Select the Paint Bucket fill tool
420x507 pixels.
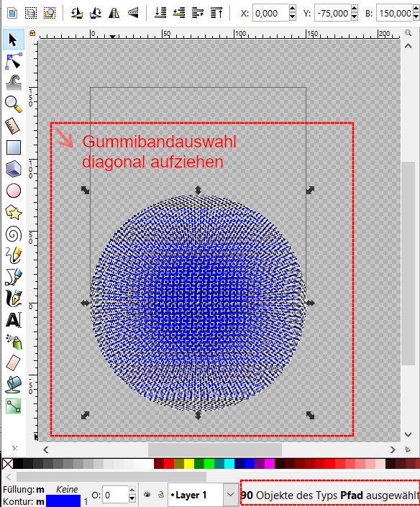[x=13, y=385]
